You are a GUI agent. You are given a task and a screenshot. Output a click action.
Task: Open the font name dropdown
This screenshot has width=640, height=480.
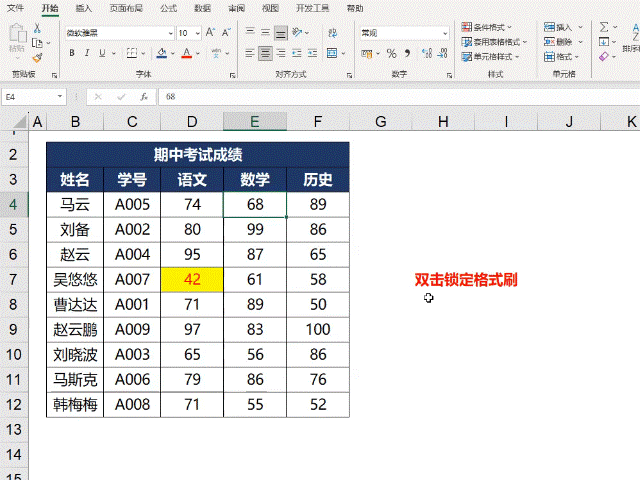(171, 33)
